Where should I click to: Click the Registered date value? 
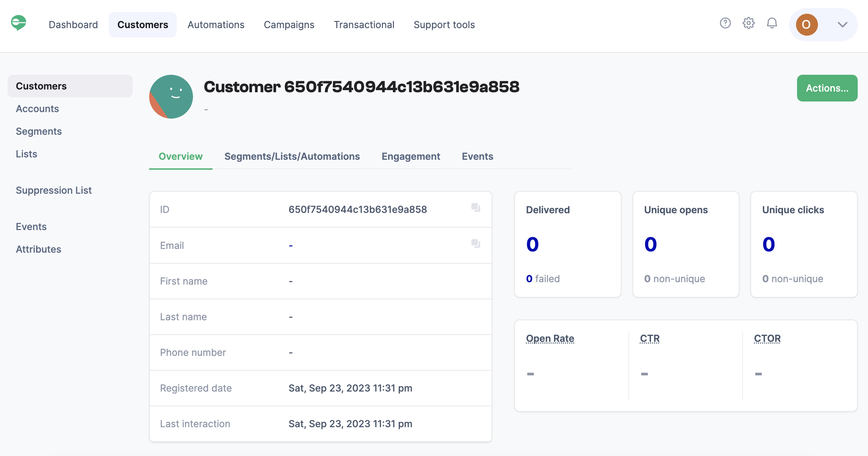[x=350, y=388]
